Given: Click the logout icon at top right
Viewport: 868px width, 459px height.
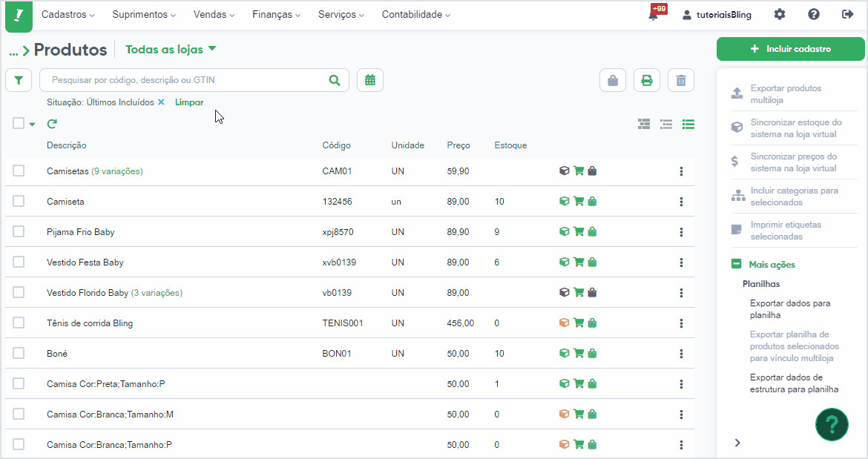Looking at the screenshot, I should click(847, 14).
